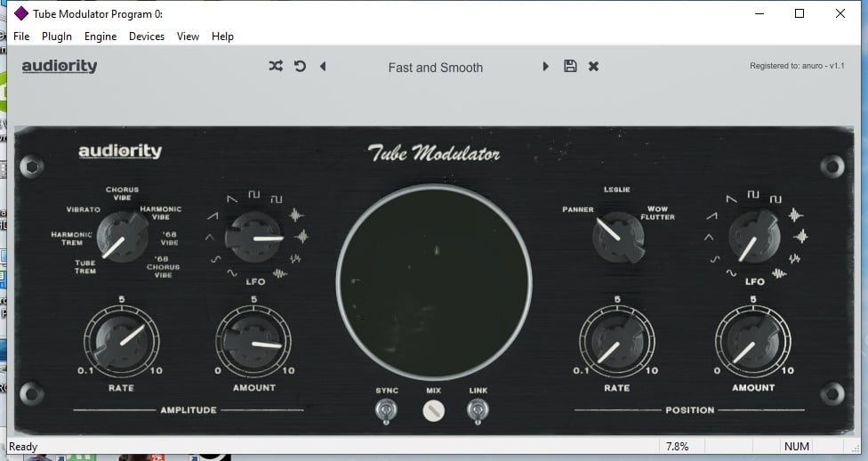Select decaying noise waveform beside Amplitude LFO label
Viewport: 868px width, 461px height.
tap(280, 273)
